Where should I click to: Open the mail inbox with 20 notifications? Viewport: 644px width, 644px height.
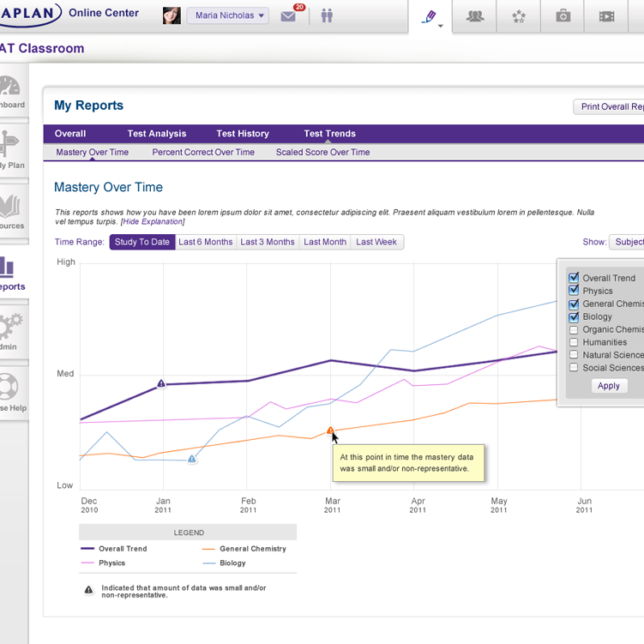289,16
